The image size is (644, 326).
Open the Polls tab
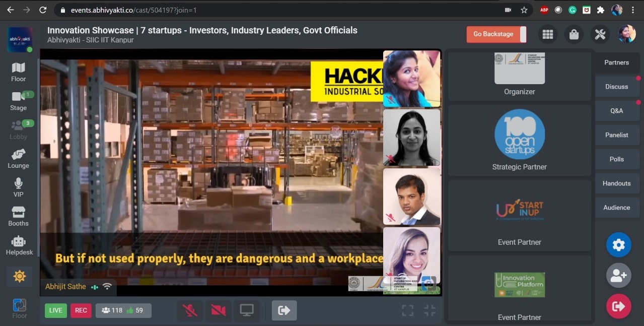(x=617, y=159)
